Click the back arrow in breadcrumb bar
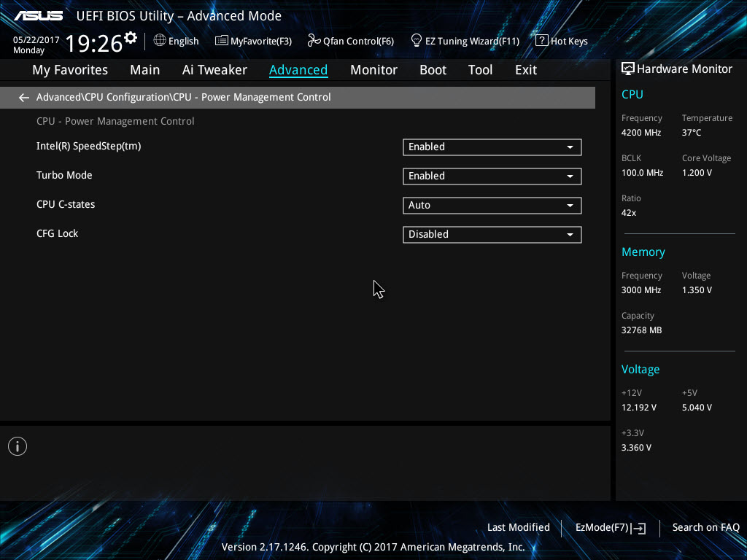The height and width of the screenshot is (560, 747). (x=24, y=98)
